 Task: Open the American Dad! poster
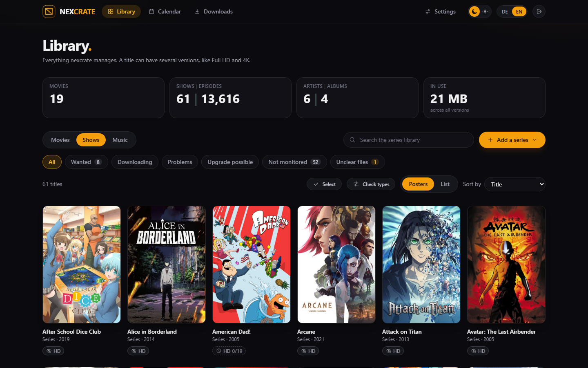(252, 265)
